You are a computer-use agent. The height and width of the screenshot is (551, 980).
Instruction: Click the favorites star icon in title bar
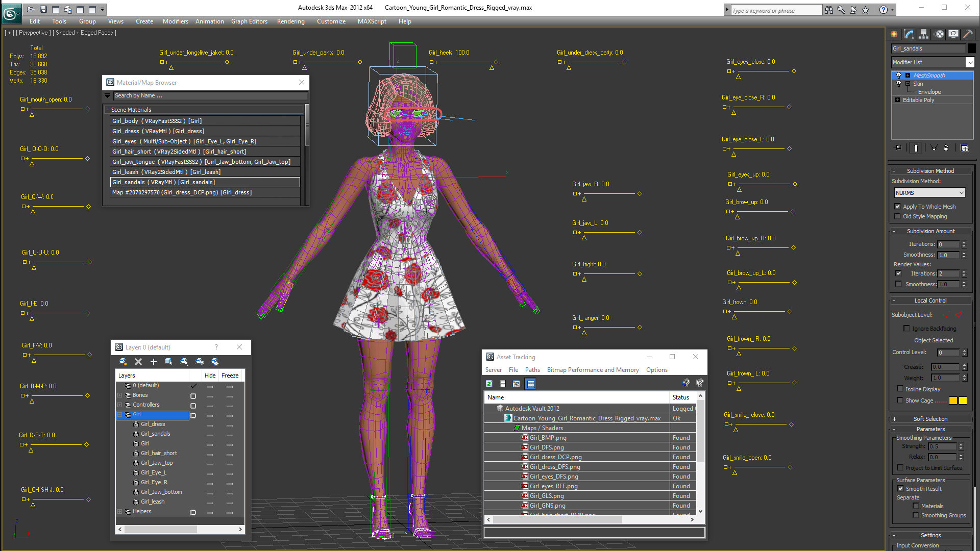866,10
